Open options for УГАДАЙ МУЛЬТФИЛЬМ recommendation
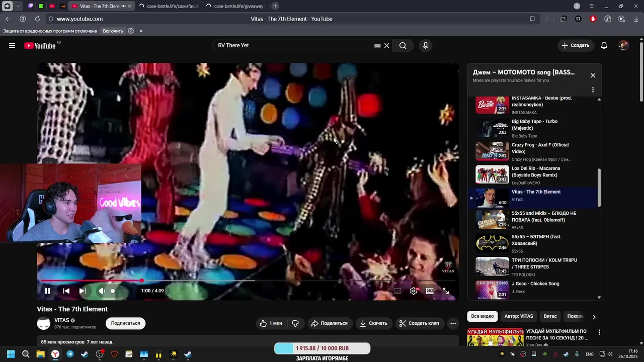 coord(599,332)
